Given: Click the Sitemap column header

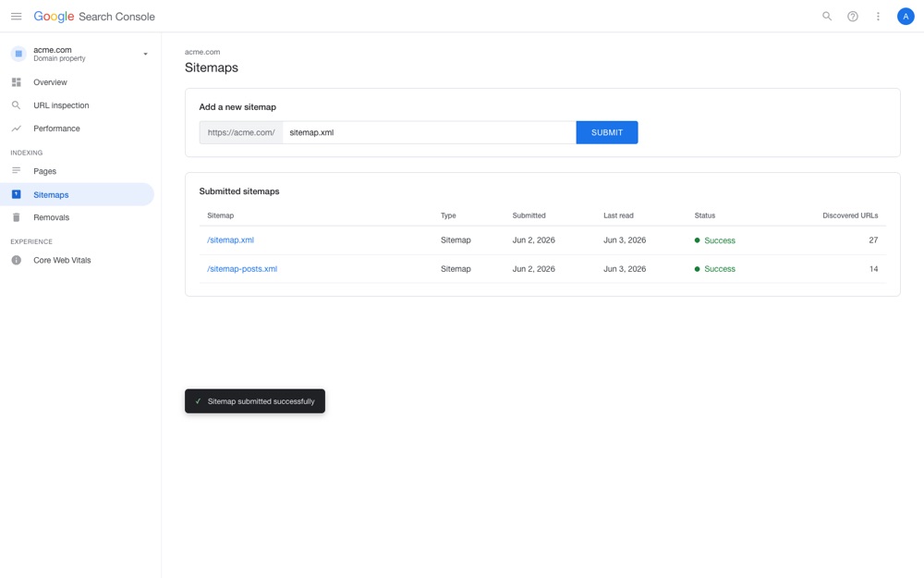Looking at the screenshot, I should click(221, 215).
